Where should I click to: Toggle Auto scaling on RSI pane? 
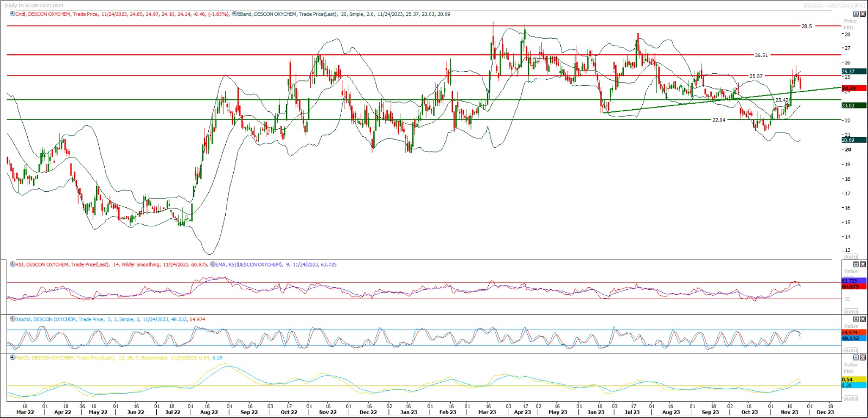click(x=851, y=311)
